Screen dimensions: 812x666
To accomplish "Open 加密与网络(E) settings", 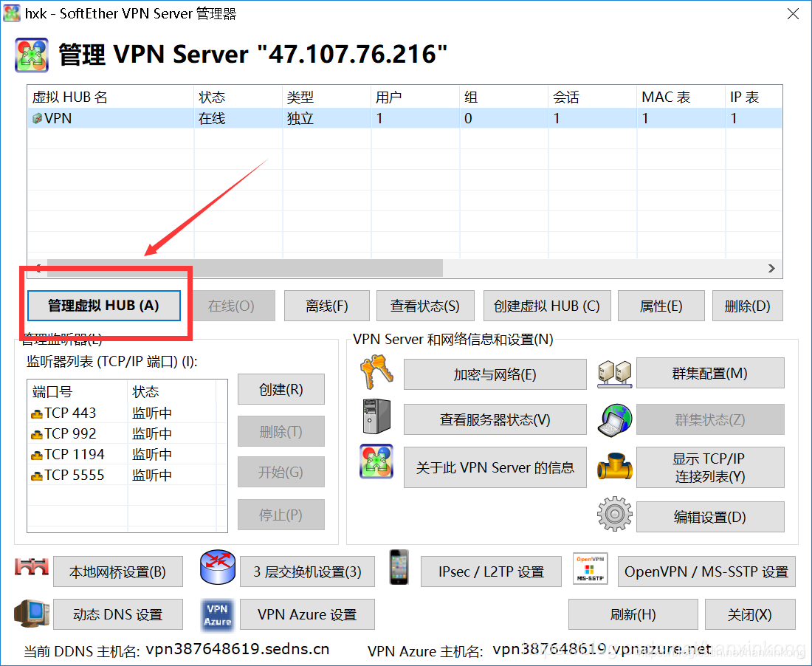I will 495,374.
